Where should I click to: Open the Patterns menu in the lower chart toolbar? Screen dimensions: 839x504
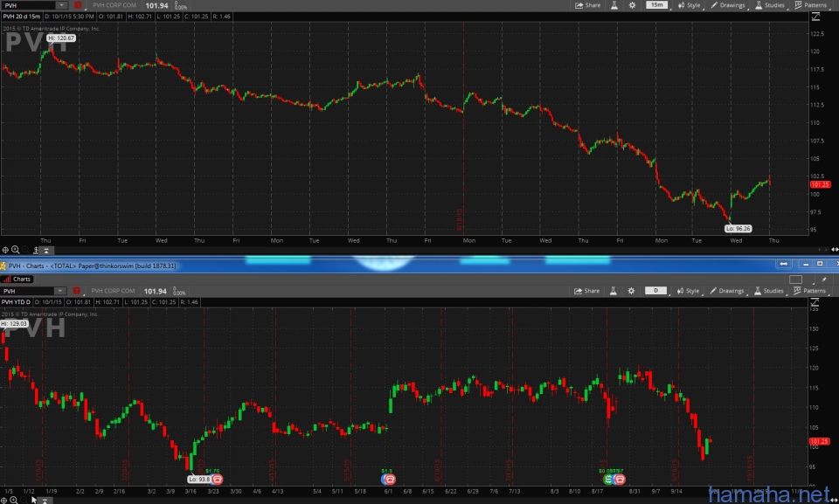pyautogui.click(x=810, y=291)
